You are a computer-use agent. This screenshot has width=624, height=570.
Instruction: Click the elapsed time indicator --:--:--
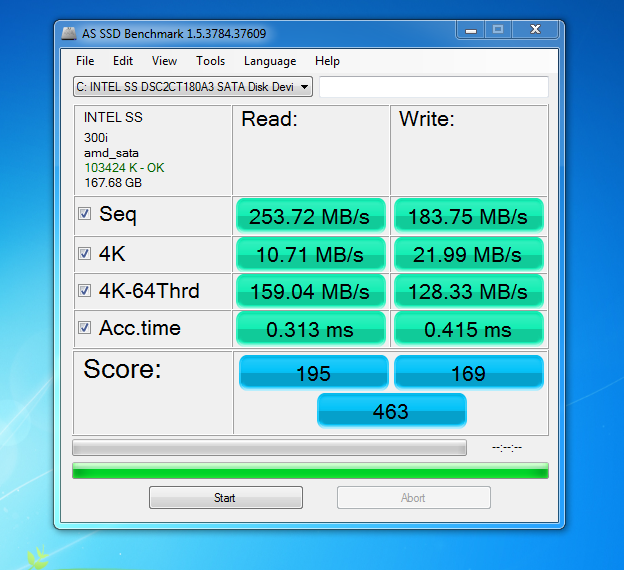[507, 448]
